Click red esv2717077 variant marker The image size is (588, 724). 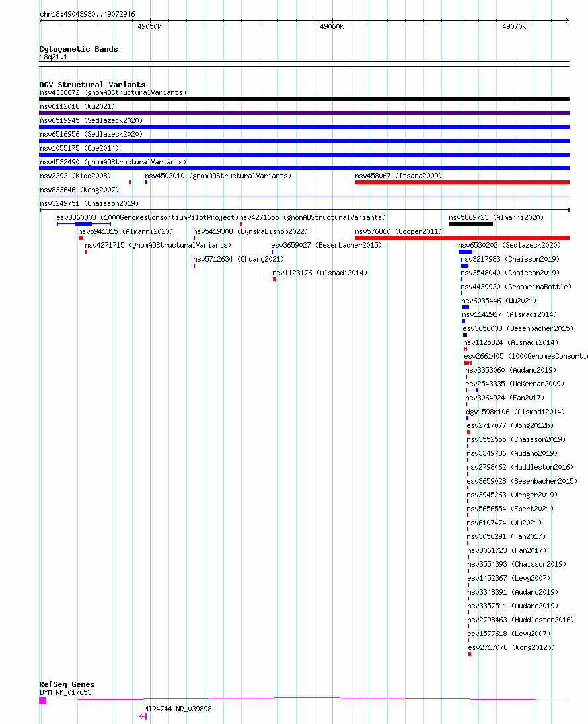(468, 432)
